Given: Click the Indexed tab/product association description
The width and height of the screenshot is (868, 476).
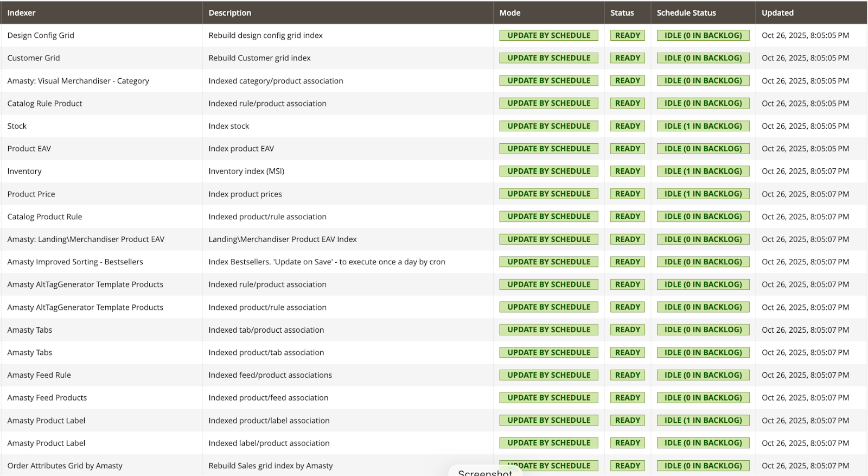Looking at the screenshot, I should click(266, 330).
